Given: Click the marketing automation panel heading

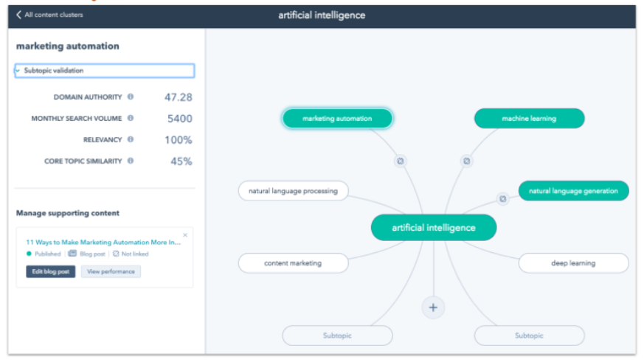Looking at the screenshot, I should click(x=68, y=46).
